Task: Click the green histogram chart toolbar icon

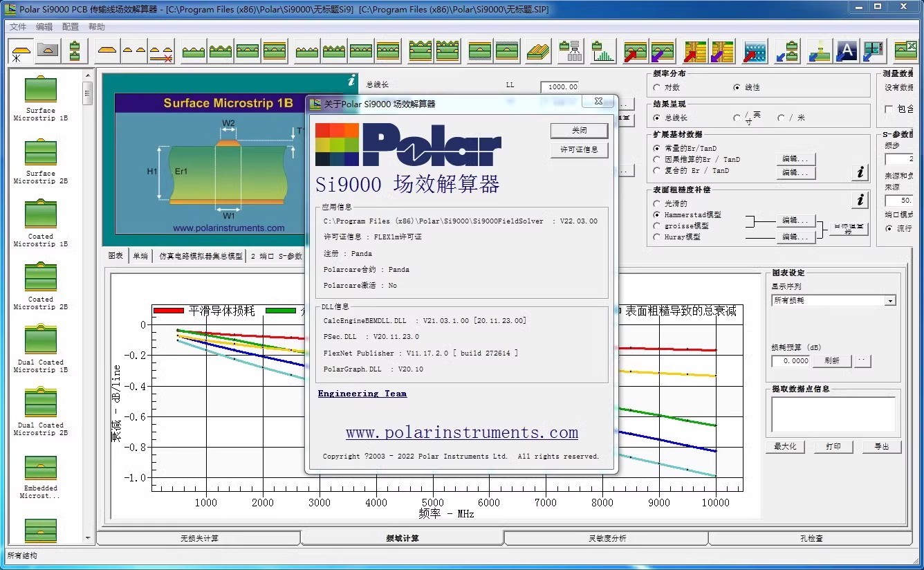Action: point(604,52)
